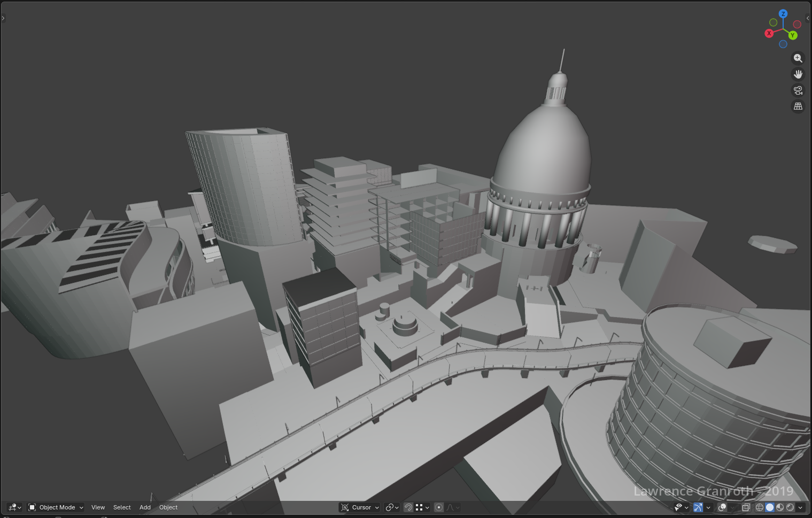Open the Select menu
This screenshot has width=812, height=518.
[x=122, y=507]
